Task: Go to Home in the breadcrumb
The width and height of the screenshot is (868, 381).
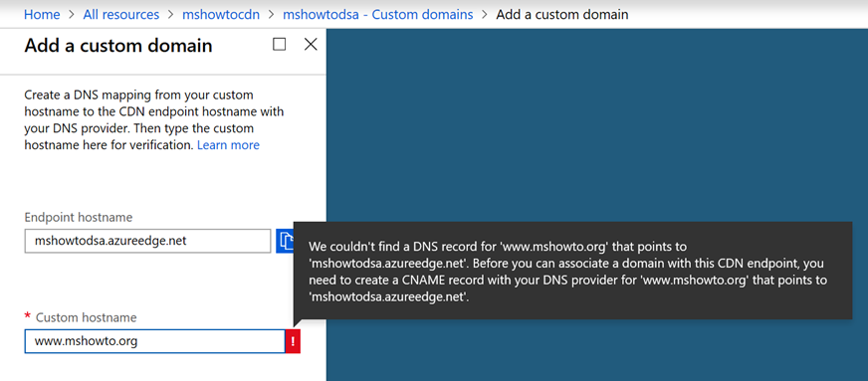Action: [x=42, y=14]
